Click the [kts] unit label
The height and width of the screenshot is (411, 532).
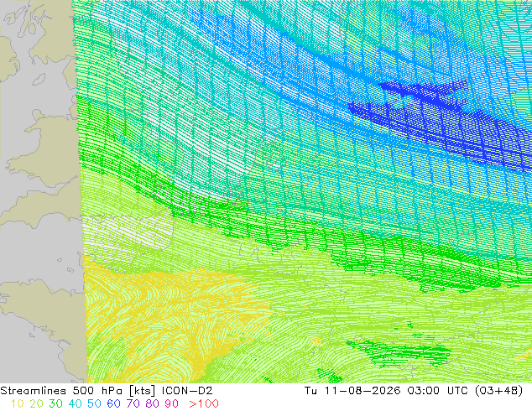[142, 391]
